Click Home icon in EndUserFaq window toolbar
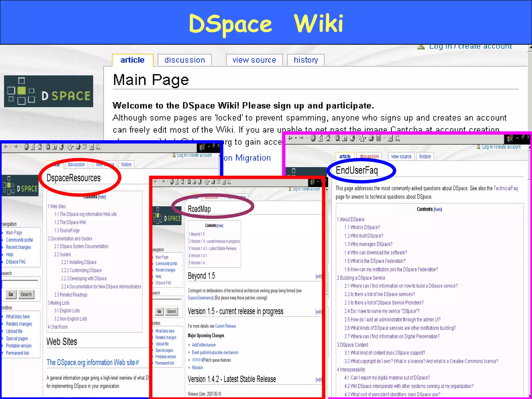The width and height of the screenshot is (532, 399). pyautogui.click(x=328, y=138)
